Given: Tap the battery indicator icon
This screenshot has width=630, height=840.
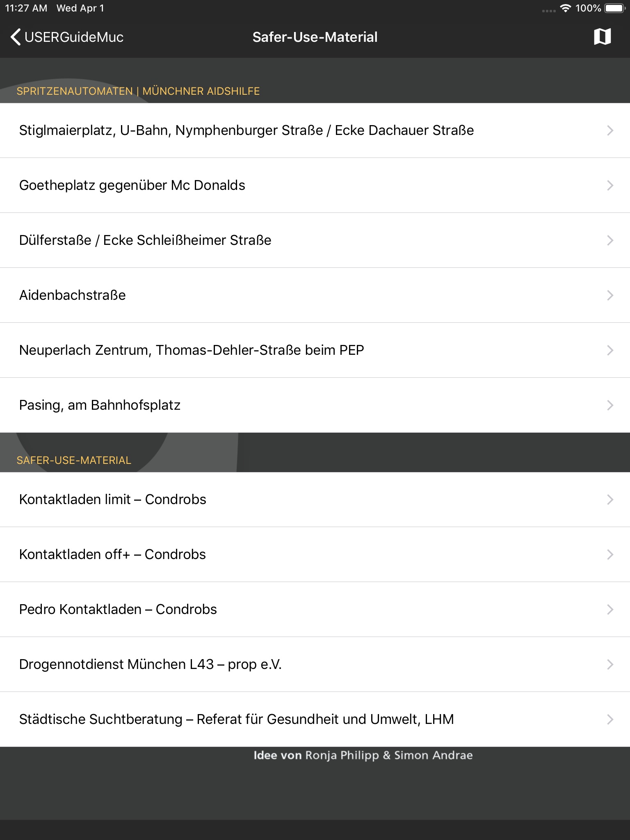Looking at the screenshot, I should (614, 8).
